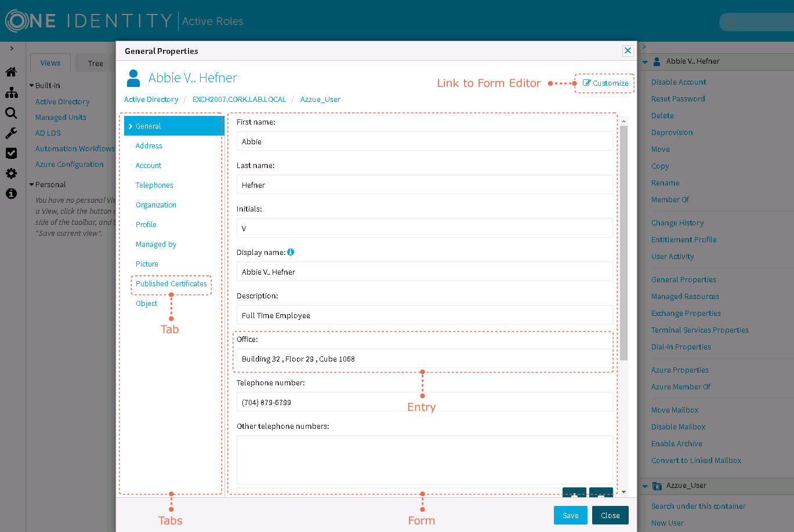The width and height of the screenshot is (794, 532).
Task: Expand the left navigation sidebar chevron
Action: (x=12, y=48)
